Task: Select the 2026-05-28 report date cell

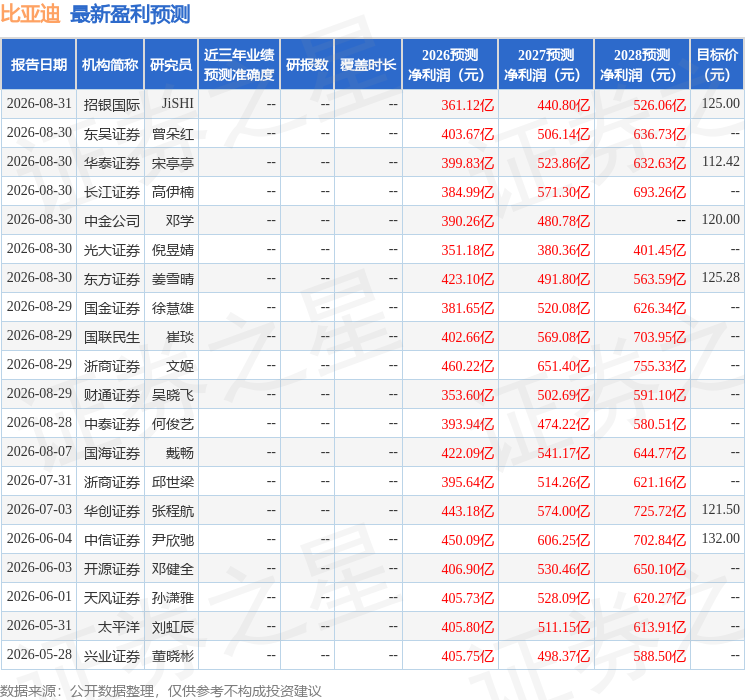Action: 39,654
